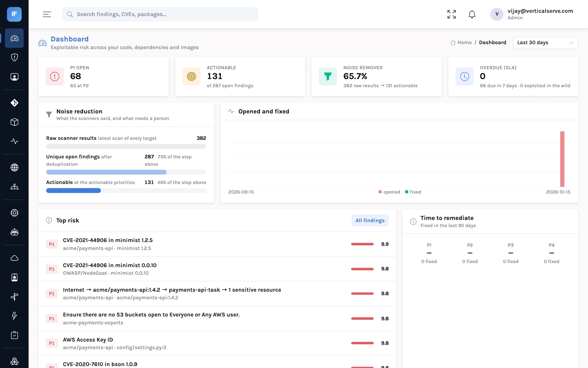Click the P1 OPEN 68 card
The width and height of the screenshot is (588, 368).
pos(103,76)
